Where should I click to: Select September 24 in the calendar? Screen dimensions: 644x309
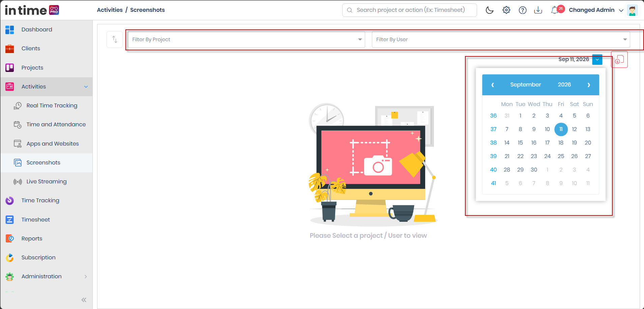[x=547, y=156]
